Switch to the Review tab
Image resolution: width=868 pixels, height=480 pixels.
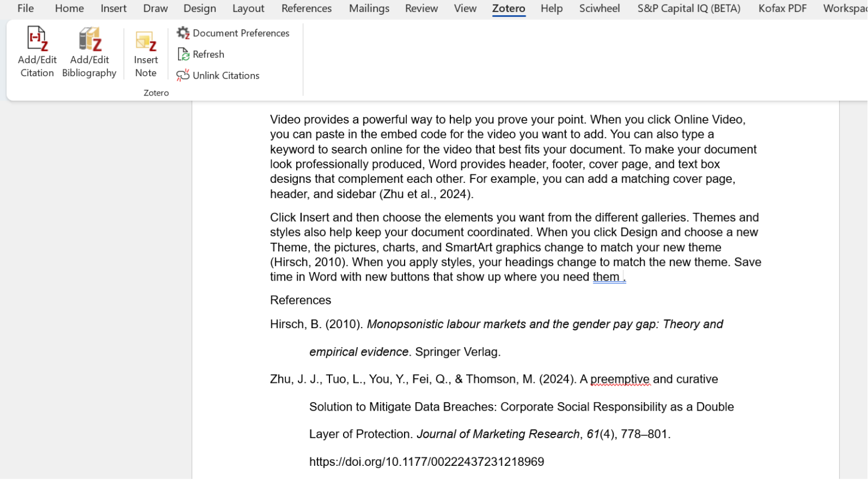pos(421,8)
